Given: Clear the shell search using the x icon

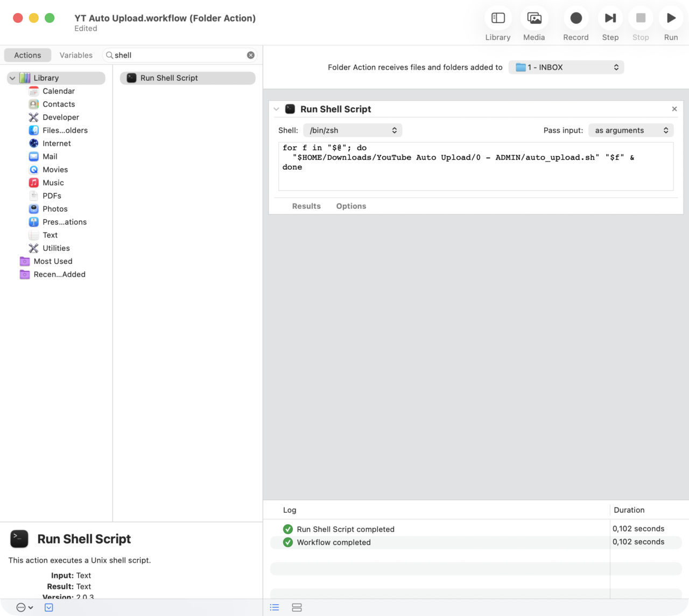Looking at the screenshot, I should point(250,55).
